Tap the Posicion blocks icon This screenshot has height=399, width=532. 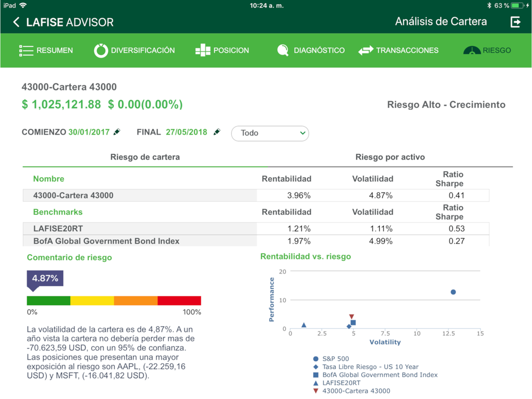tap(203, 50)
